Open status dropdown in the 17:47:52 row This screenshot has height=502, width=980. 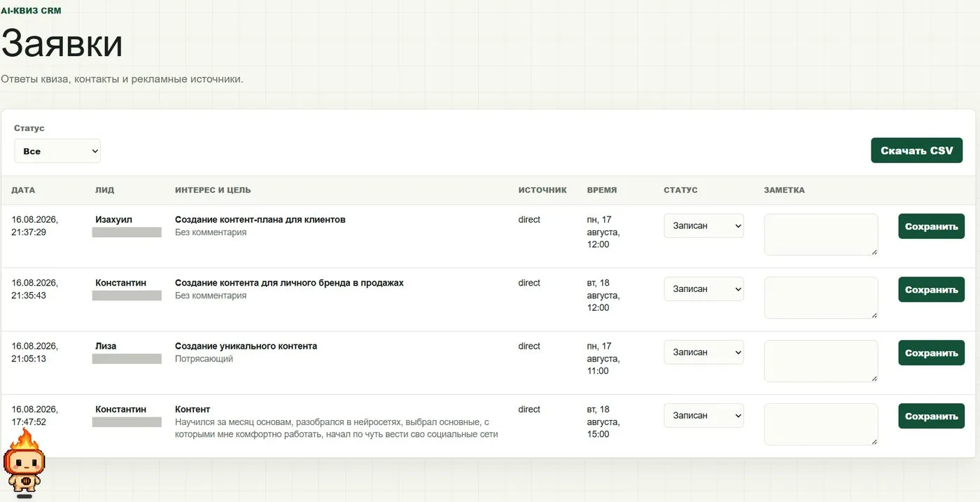[703, 415]
